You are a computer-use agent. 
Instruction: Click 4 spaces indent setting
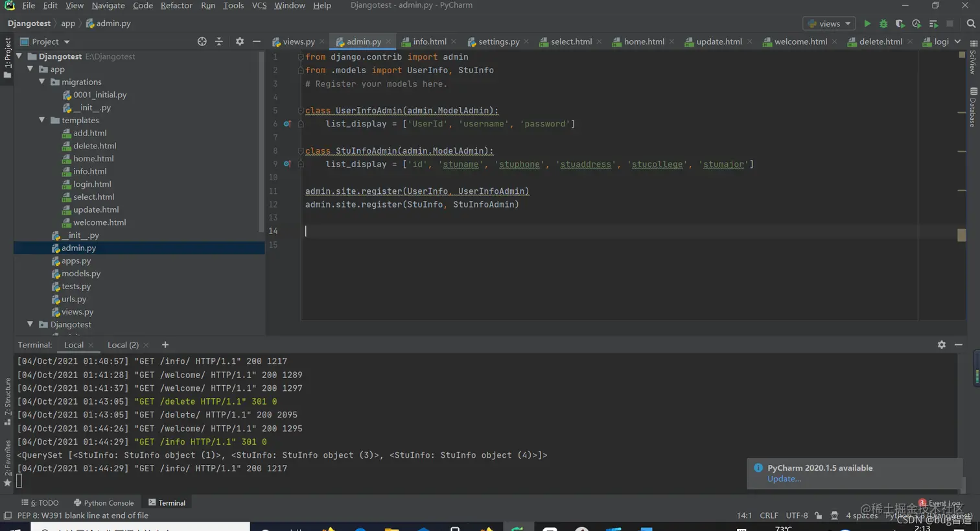click(x=861, y=515)
